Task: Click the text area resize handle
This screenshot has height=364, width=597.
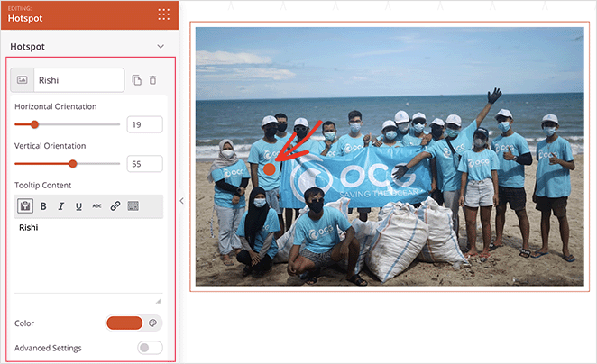Action: pyautogui.click(x=159, y=301)
